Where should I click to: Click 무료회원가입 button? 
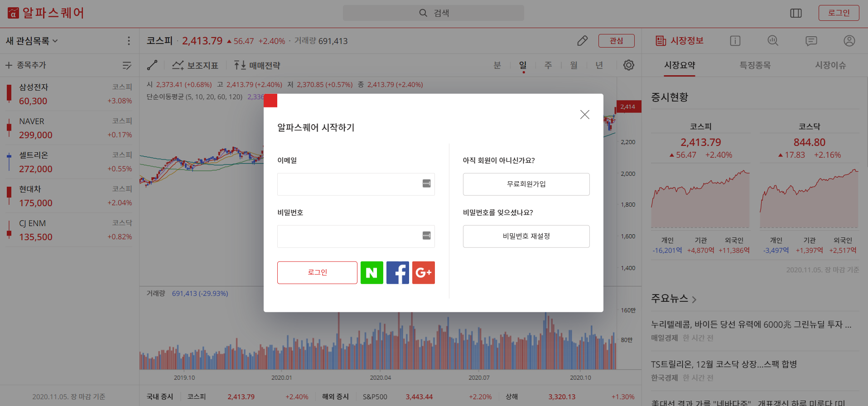tap(526, 184)
